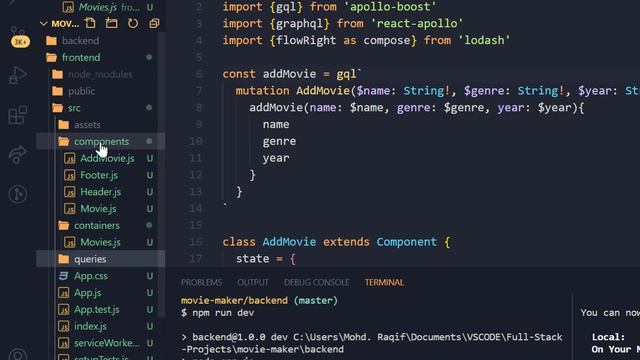640x360 pixels.
Task: Open the Run and Debug view
Action: (18, 75)
